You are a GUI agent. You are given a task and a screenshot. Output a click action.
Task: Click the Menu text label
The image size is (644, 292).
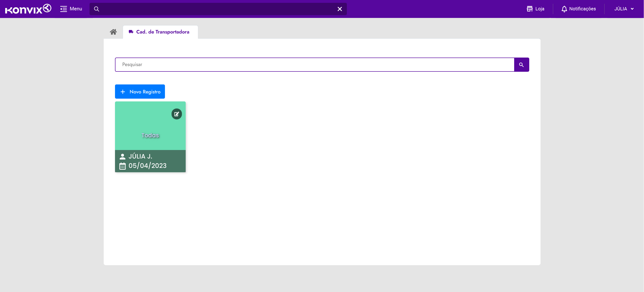76,9
